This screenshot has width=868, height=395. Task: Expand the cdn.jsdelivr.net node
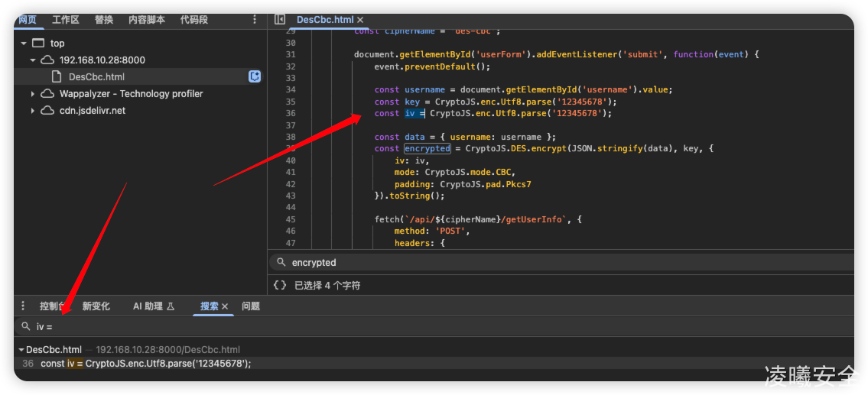[33, 111]
